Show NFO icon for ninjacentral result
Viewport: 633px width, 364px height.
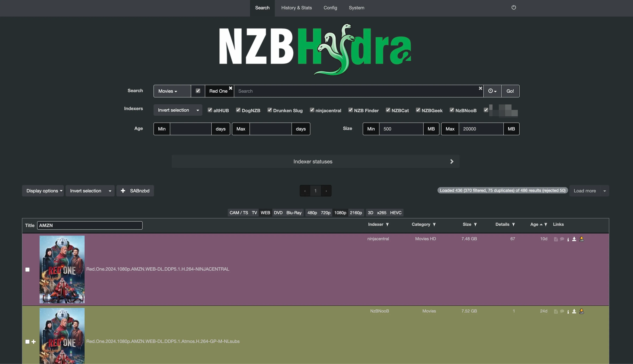coord(556,239)
